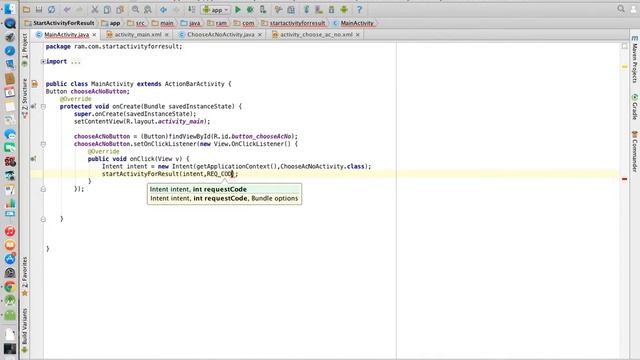Click the Attach debugger icon
Image resolution: width=640 pixels, height=360 pixels.
pyautogui.click(x=263, y=9)
